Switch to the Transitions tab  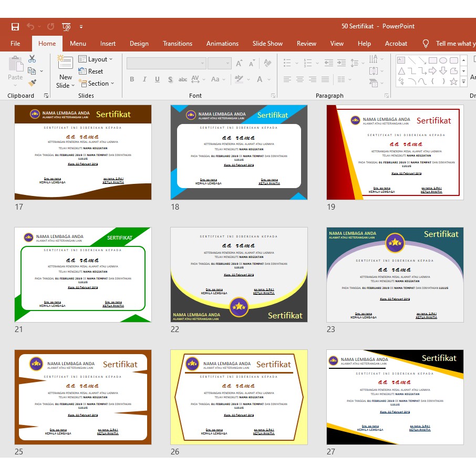pos(177,44)
